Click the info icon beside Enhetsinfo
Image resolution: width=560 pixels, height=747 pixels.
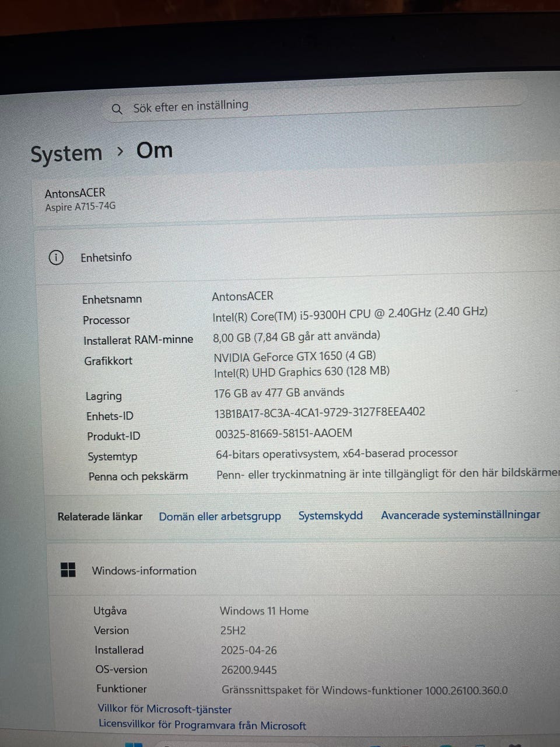56,257
